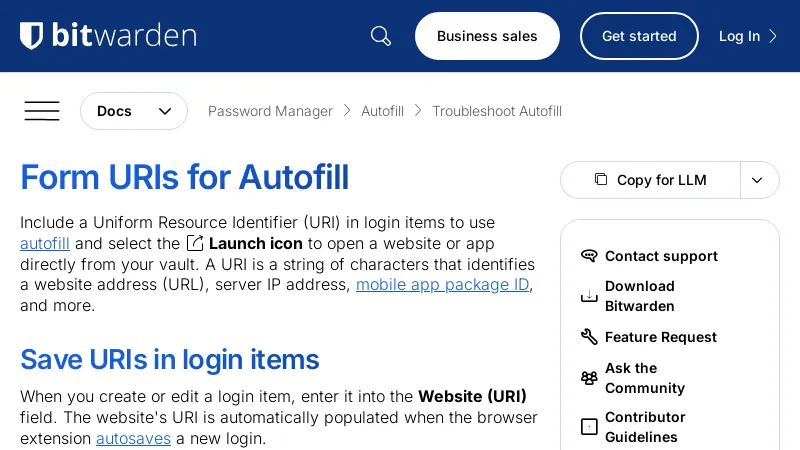The height and width of the screenshot is (450, 800).
Task: Click the Feature Request wrench icon
Action: (589, 337)
